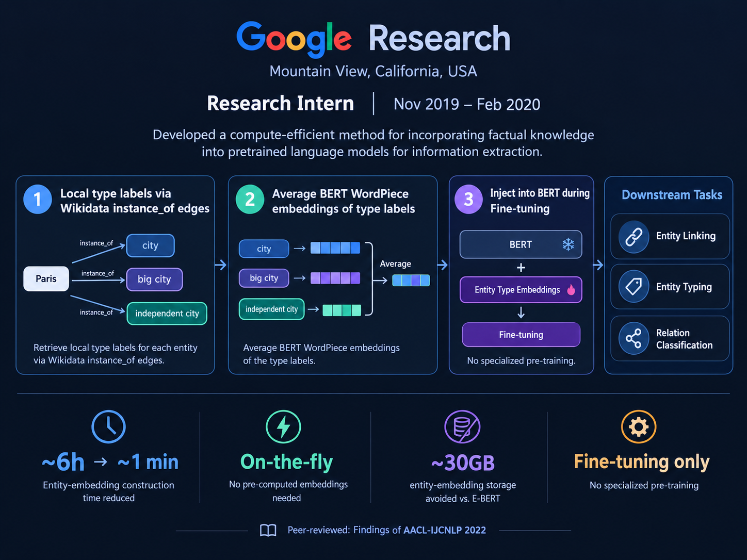
Task: Select the city label chip in step 2
Action: coord(264,249)
